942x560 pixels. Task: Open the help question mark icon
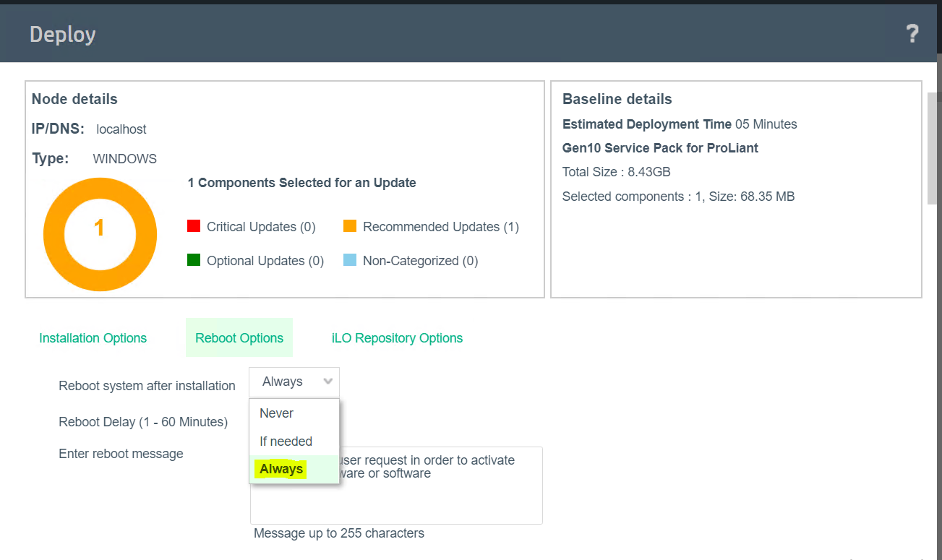[912, 33]
